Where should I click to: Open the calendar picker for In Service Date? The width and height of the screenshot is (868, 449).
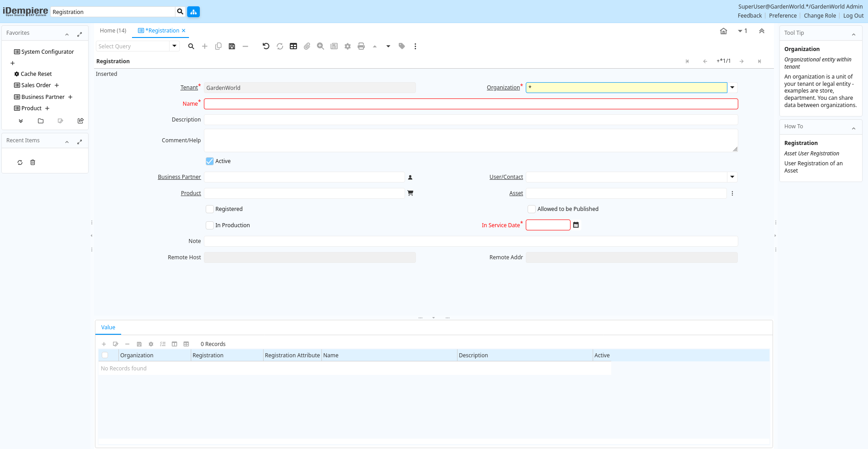(x=576, y=225)
